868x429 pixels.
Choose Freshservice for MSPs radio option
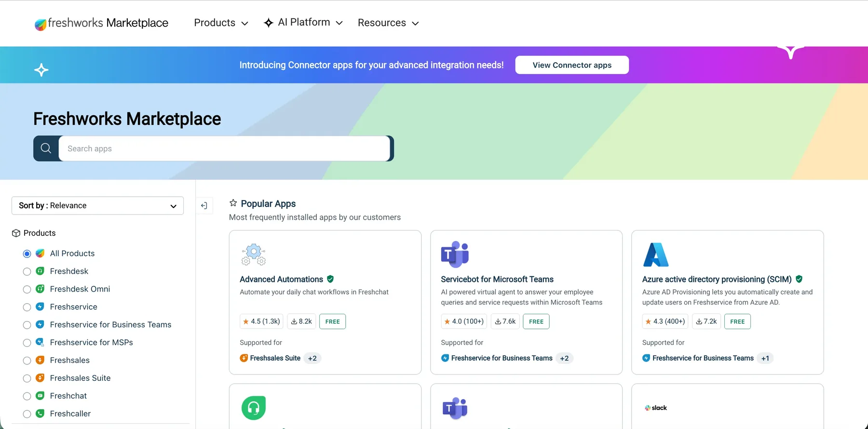(27, 343)
